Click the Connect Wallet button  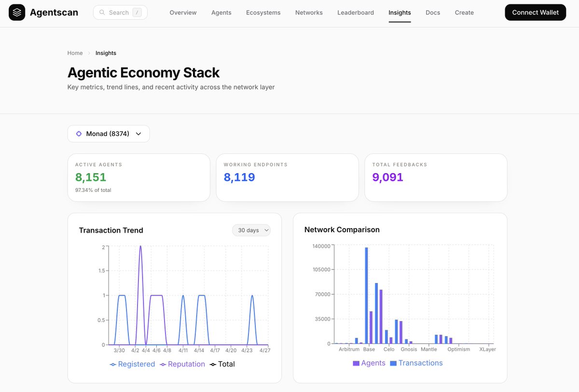tap(536, 13)
